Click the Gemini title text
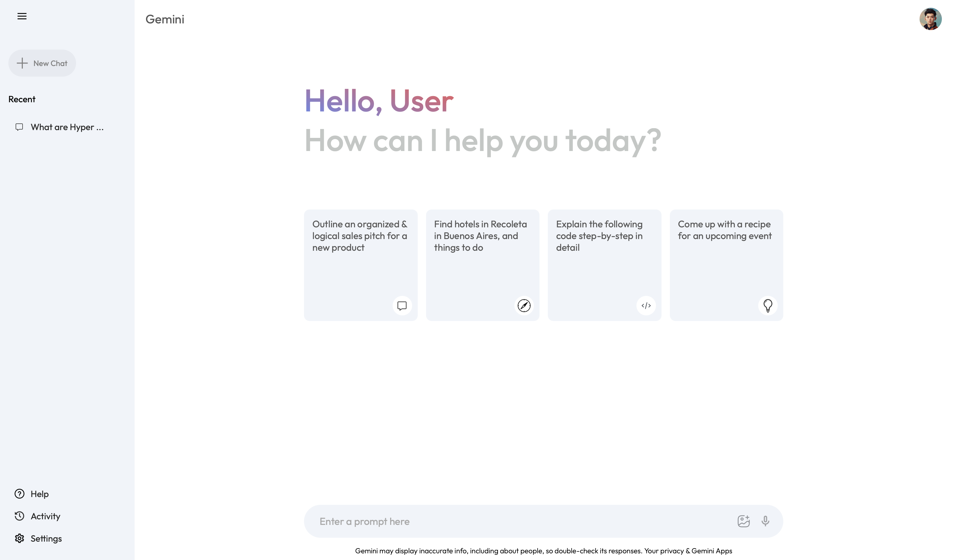 (165, 19)
